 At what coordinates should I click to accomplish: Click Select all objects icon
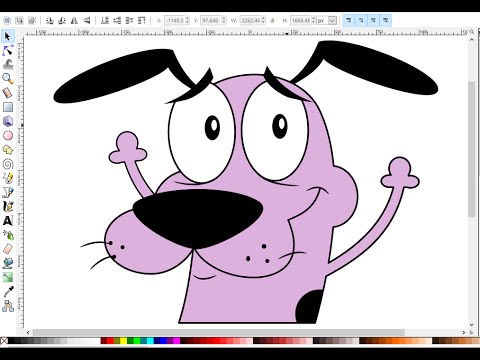click(7, 21)
